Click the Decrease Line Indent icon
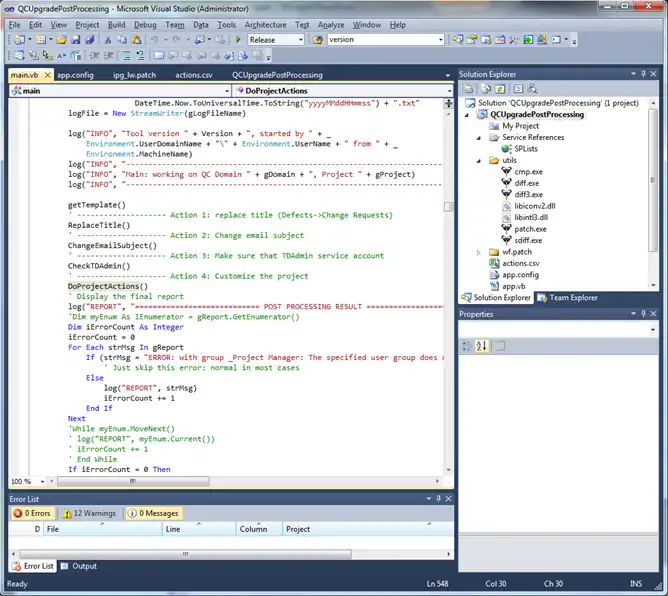The image size is (668, 596). [x=95, y=55]
